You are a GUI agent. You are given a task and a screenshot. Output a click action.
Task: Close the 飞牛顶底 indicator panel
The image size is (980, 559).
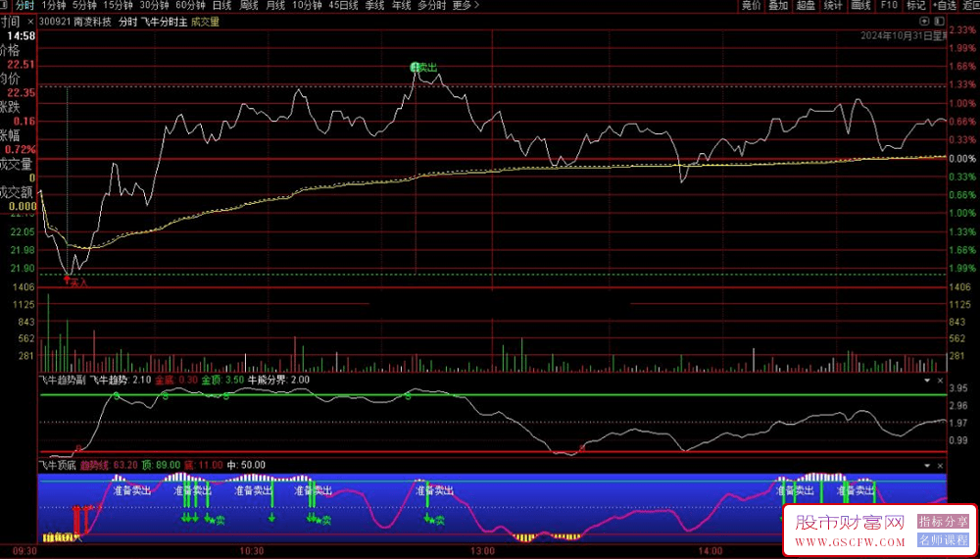(940, 465)
